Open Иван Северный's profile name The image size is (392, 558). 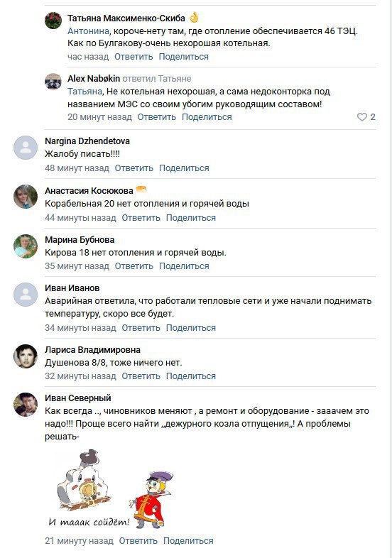pyautogui.click(x=78, y=398)
